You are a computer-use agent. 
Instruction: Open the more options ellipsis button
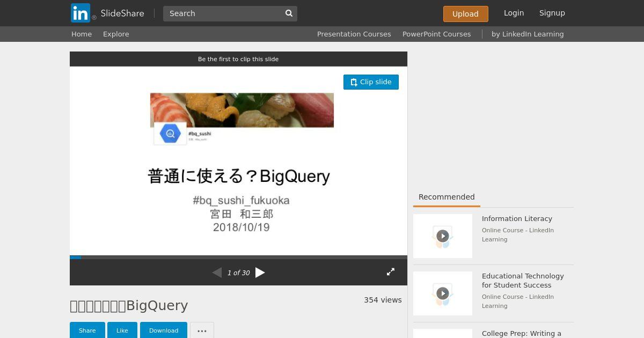[x=202, y=330]
